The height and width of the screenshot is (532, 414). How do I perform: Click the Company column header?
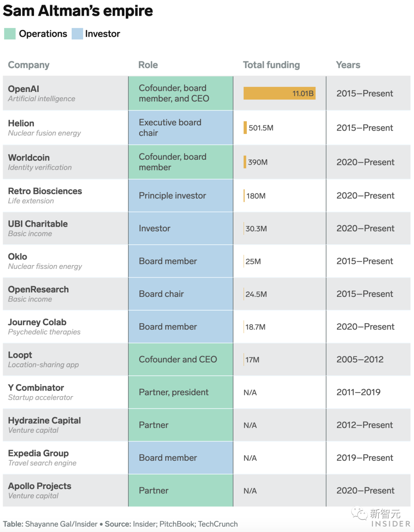point(29,65)
